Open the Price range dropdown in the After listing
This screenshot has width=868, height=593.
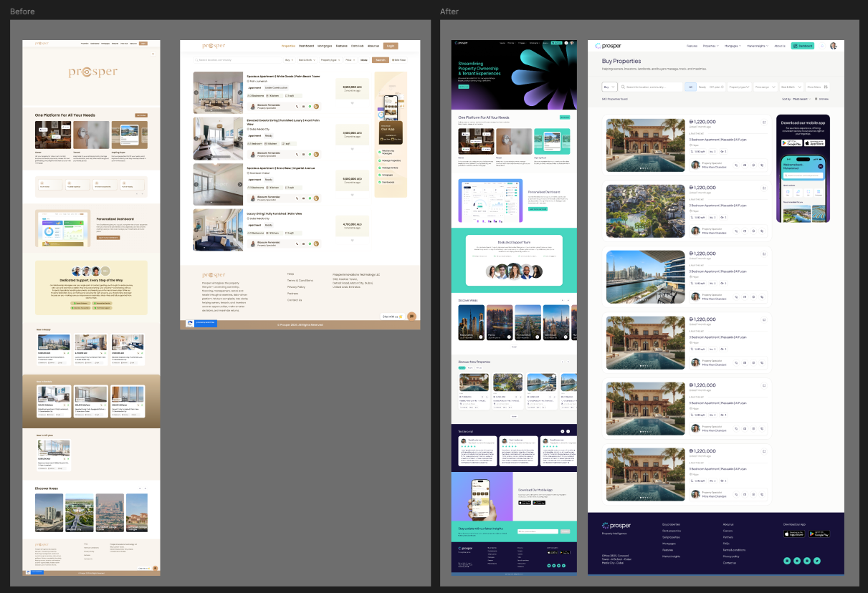pos(765,87)
